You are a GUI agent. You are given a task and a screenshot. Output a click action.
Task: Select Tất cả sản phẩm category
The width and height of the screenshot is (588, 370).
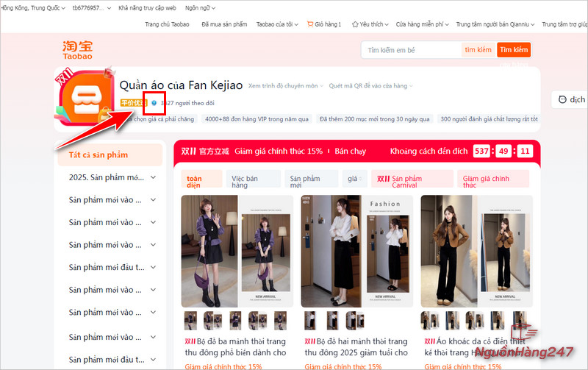coord(110,155)
